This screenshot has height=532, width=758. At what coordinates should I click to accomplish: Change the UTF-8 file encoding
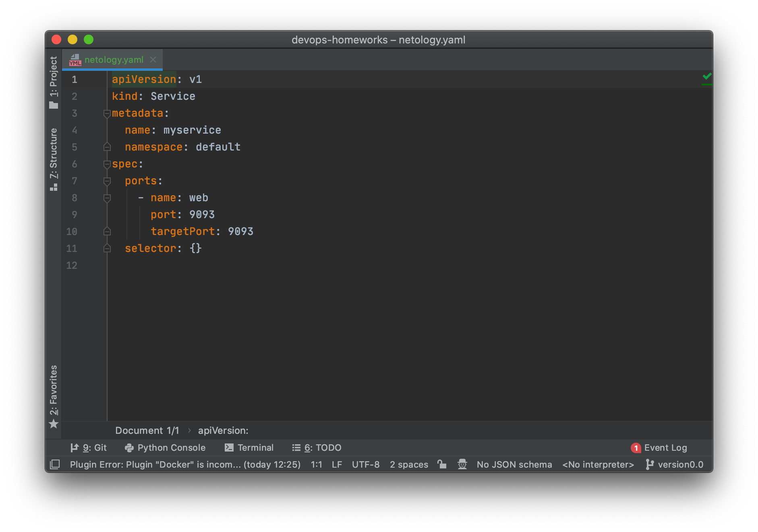click(366, 464)
